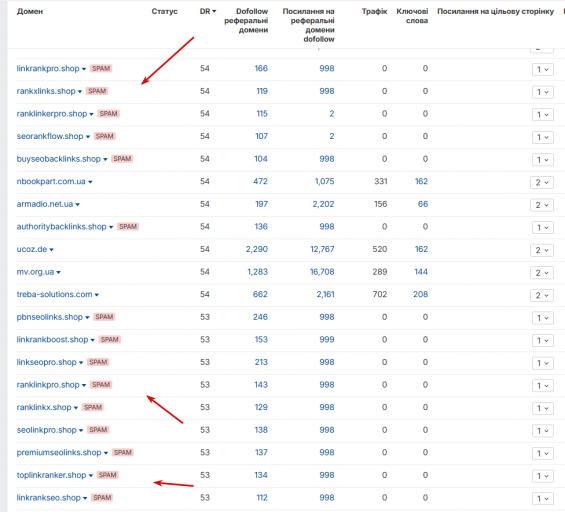Open mv.org.ua domain link
Screen dimensions: 565x512
point(35,272)
